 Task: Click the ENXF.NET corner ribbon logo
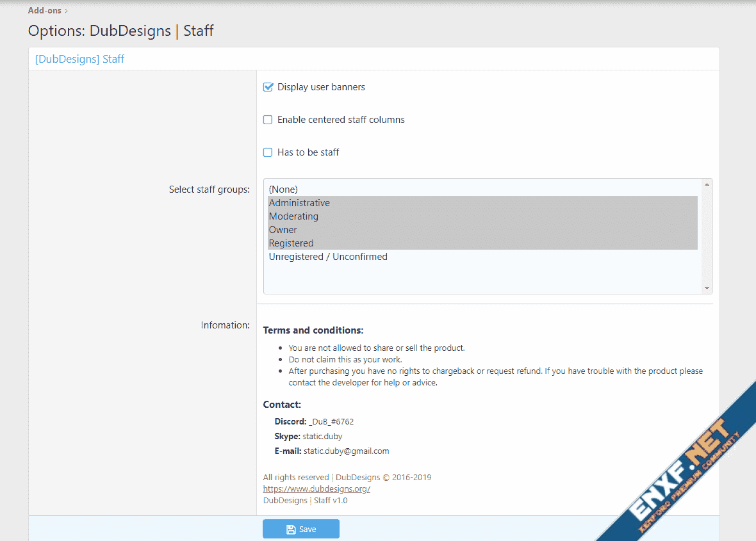click(686, 471)
